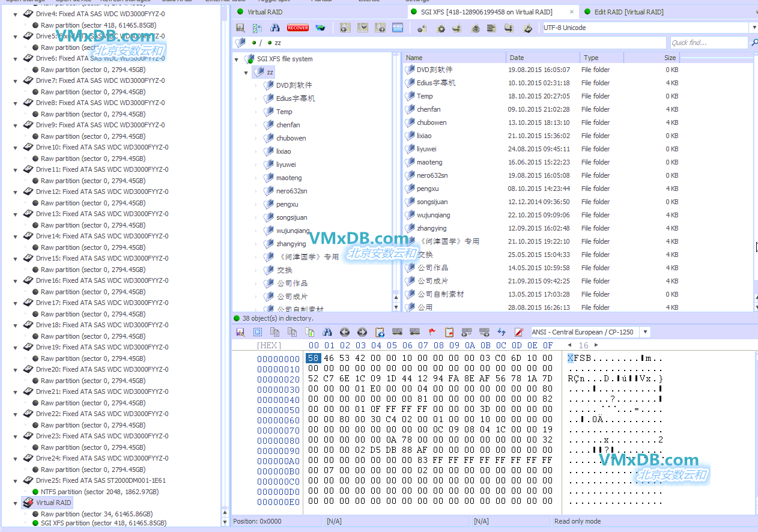
Task: Click the go back arrow in hex toolbar
Action: pos(344,332)
